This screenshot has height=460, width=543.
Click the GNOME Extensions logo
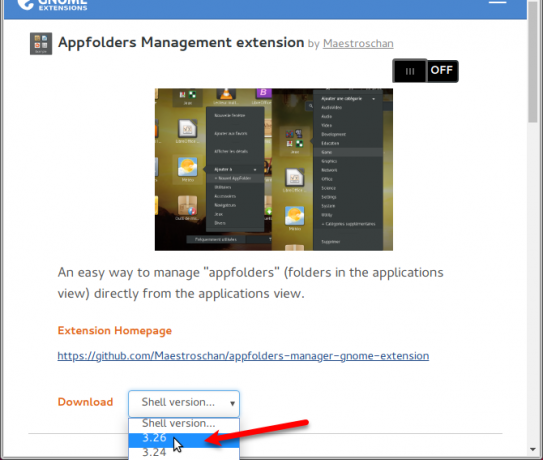coord(52,5)
